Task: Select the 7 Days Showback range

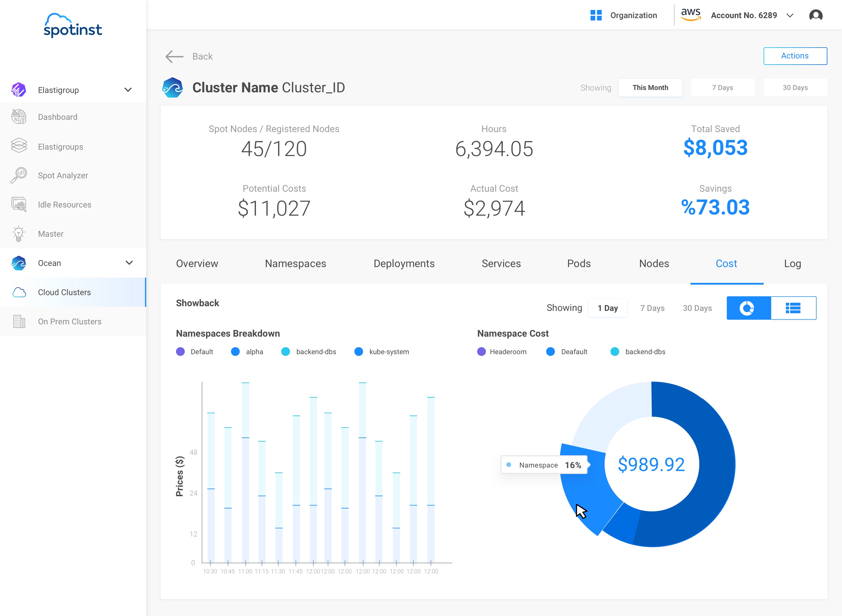Action: pyautogui.click(x=652, y=308)
